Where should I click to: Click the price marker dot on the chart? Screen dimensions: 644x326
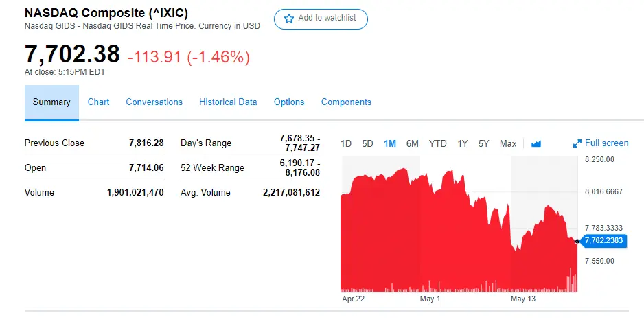pyautogui.click(x=577, y=241)
